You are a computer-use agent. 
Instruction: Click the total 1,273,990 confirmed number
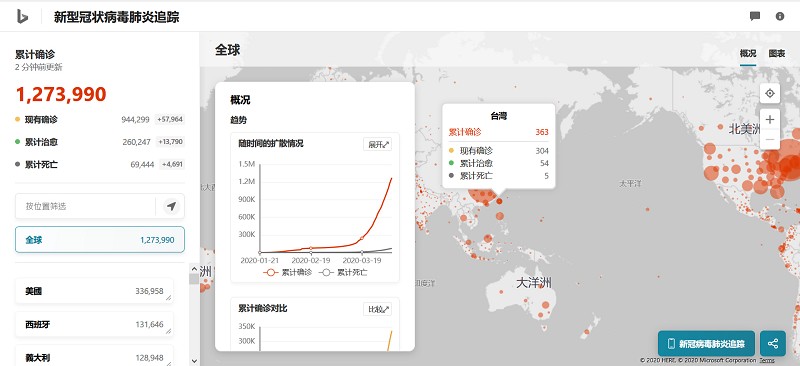[x=61, y=94]
